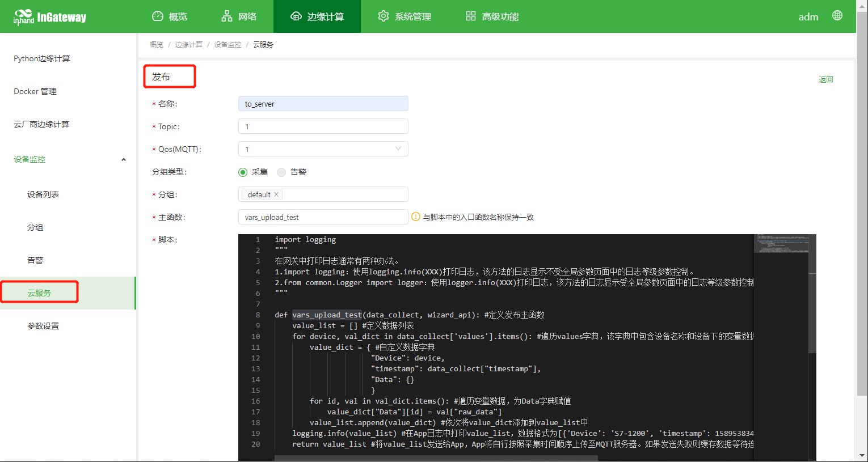This screenshot has height=462, width=868.
Task: Click the code editor horizontal scrollbar
Action: [436, 457]
